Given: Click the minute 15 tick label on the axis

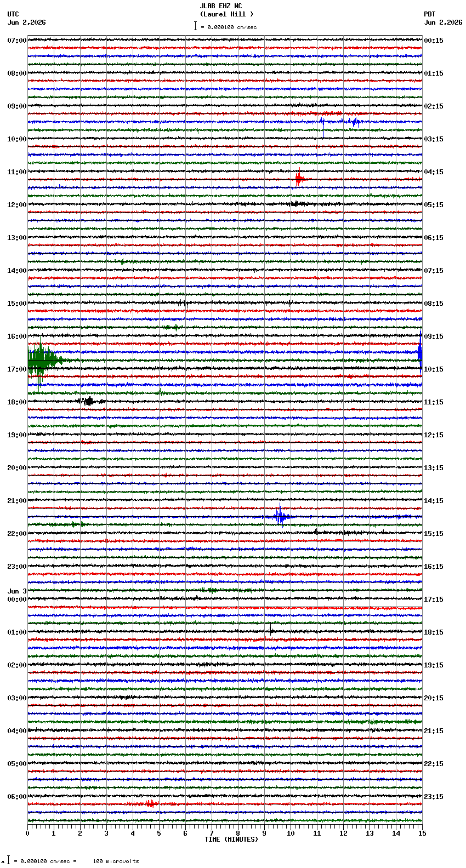Looking at the screenshot, I should 422,833.
